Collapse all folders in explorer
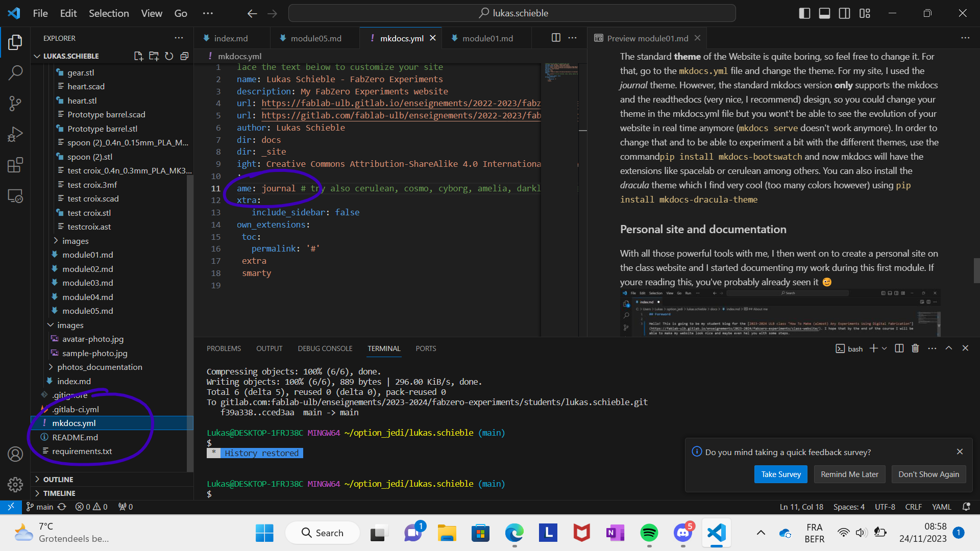 click(184, 56)
